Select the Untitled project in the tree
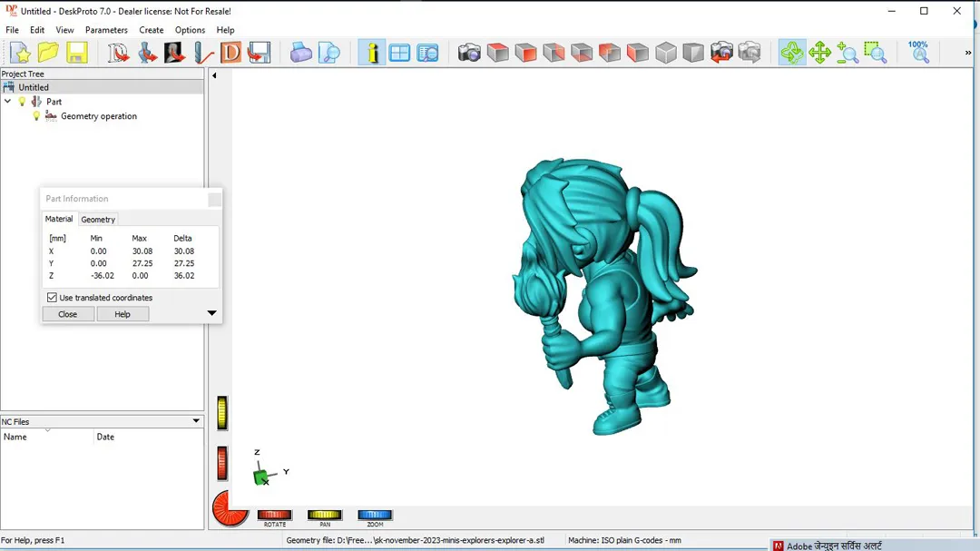The width and height of the screenshot is (980, 551). [x=34, y=87]
